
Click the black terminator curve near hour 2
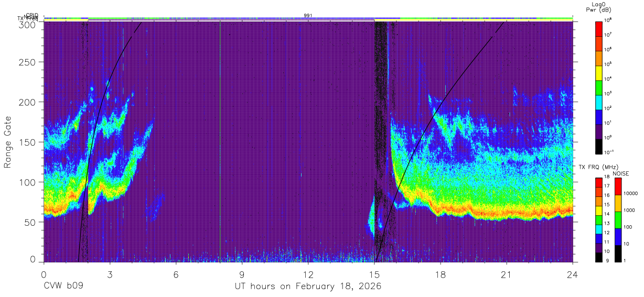88,157
